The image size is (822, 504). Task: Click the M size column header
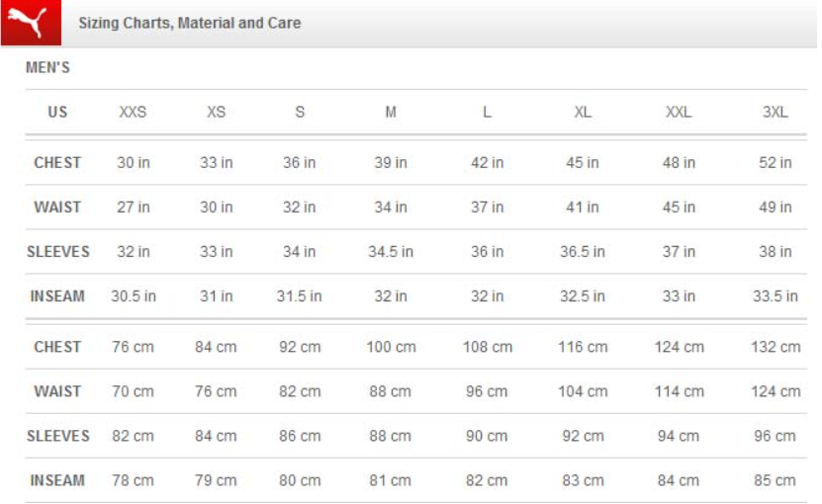391,113
